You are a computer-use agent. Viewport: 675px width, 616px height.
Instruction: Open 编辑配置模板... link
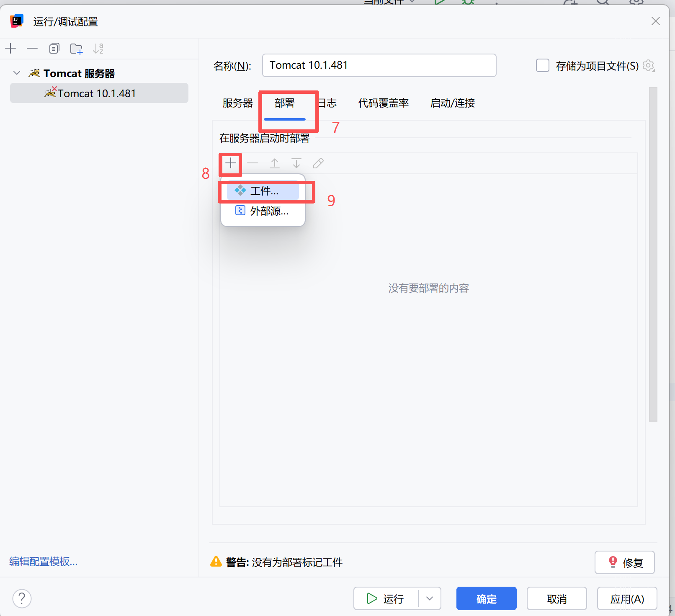click(44, 561)
